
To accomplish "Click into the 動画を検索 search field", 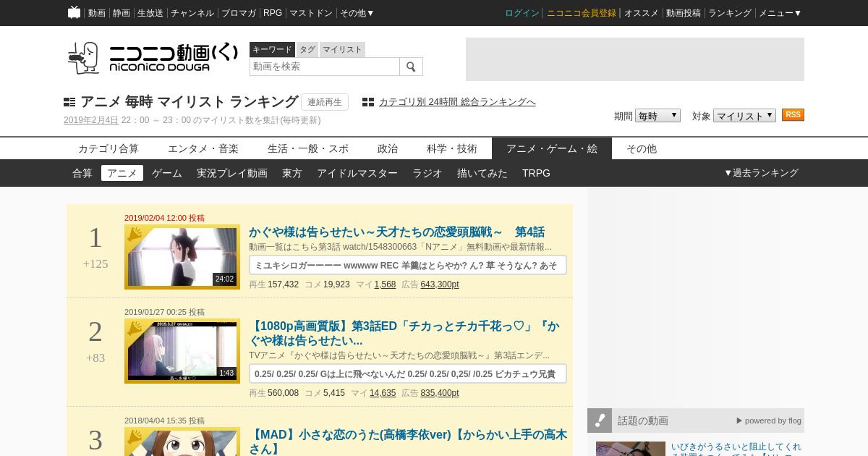I will point(325,67).
